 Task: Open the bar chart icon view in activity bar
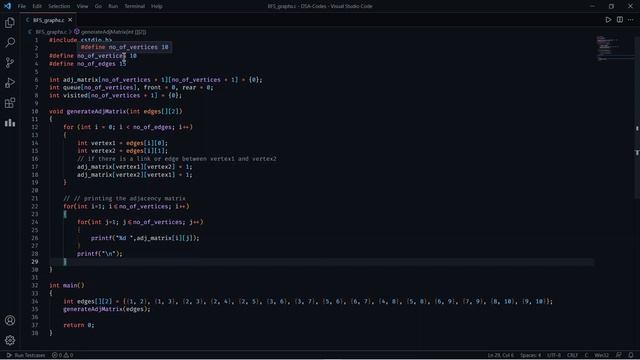coord(10,122)
